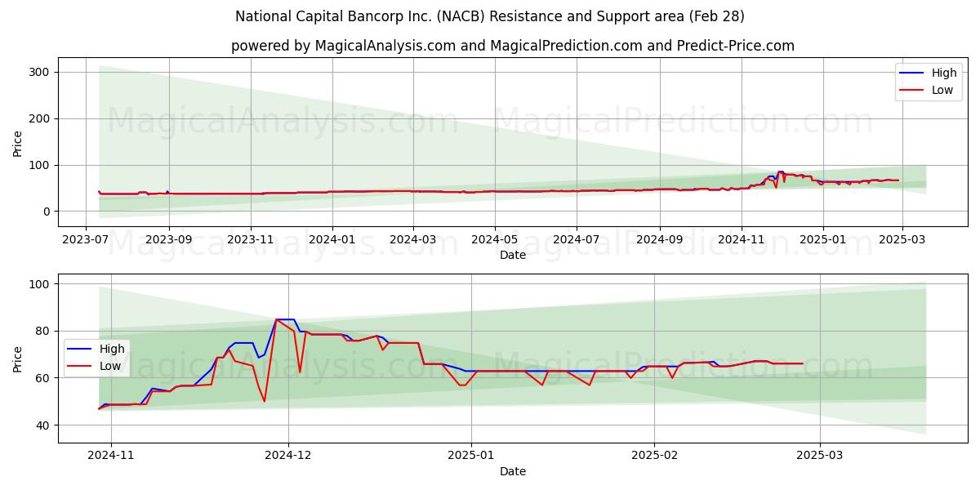The width and height of the screenshot is (980, 490).
Task: Click the top chart 'Date' axis label
Action: click(512, 255)
